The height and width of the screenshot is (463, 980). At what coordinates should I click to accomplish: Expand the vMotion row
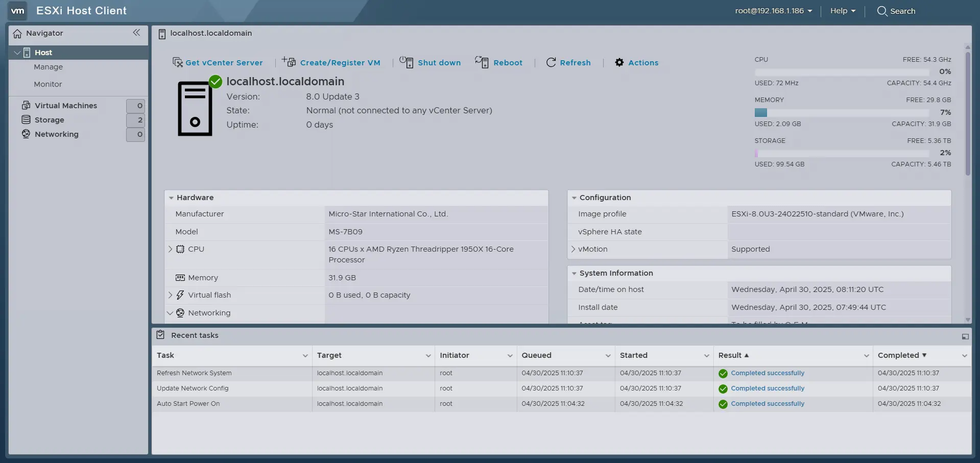(573, 249)
